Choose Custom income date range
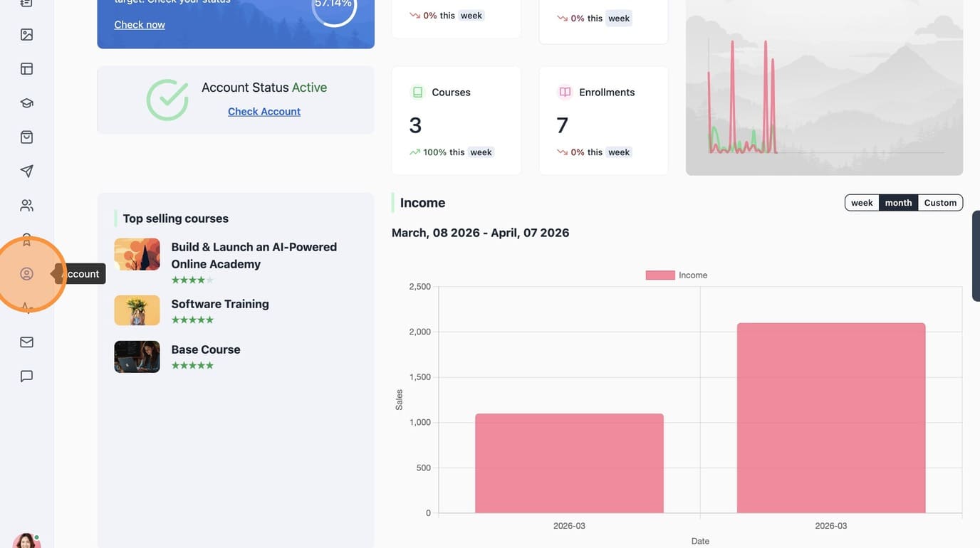Image resolution: width=980 pixels, height=548 pixels. 940,203
